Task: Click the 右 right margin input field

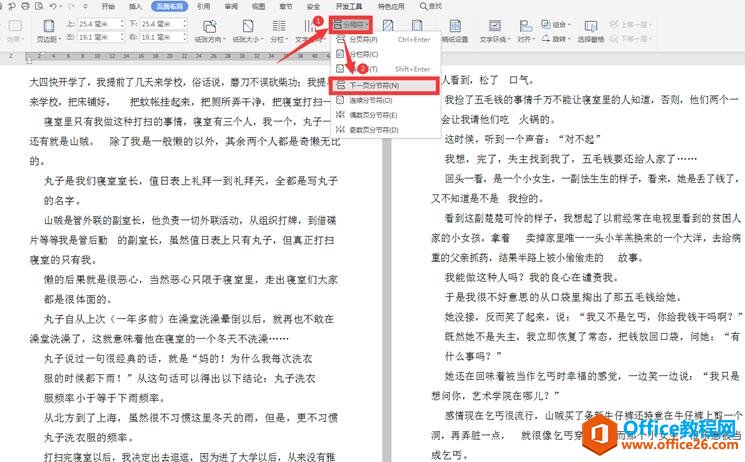Action: tap(162, 37)
